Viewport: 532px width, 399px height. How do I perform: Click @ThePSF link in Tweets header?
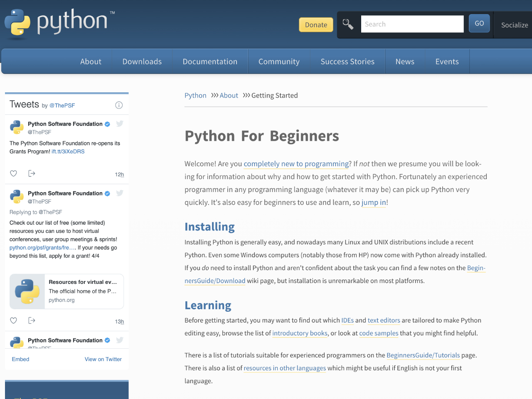tap(62, 106)
